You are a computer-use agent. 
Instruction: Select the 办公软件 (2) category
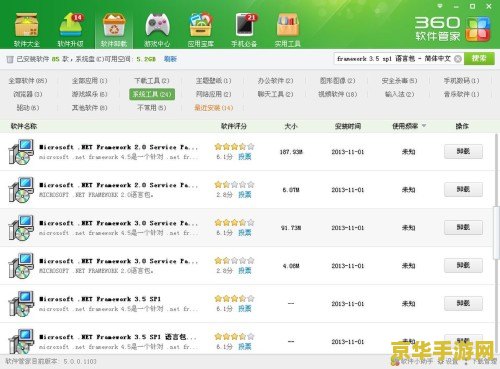[275, 81]
